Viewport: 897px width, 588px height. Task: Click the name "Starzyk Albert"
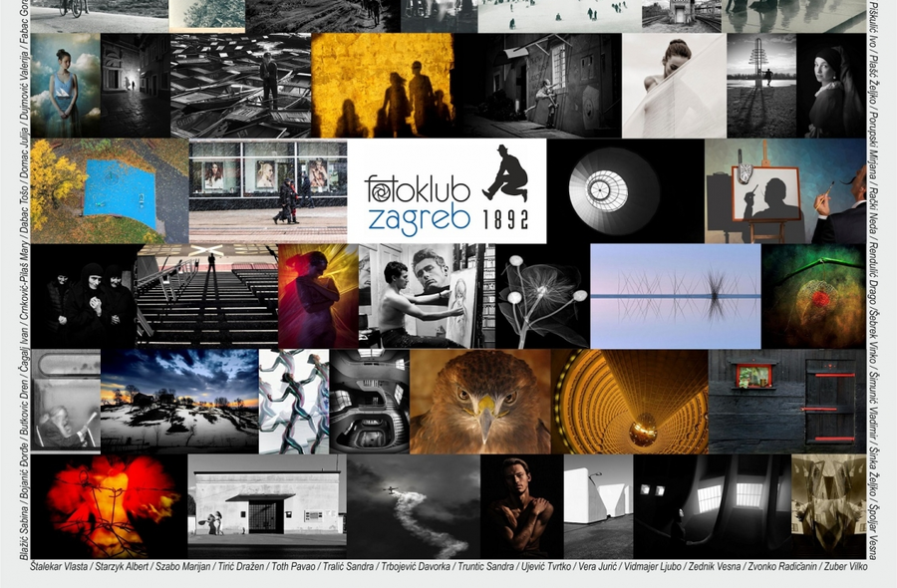(123, 567)
